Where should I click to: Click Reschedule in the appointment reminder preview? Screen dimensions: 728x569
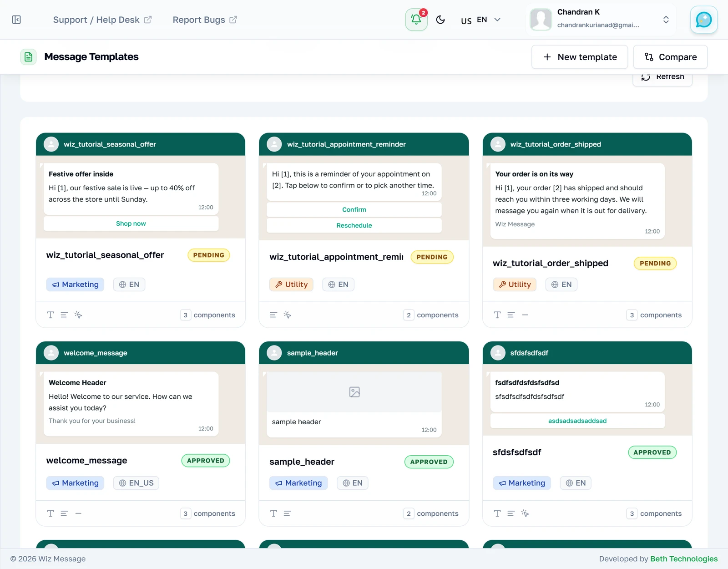pos(354,225)
